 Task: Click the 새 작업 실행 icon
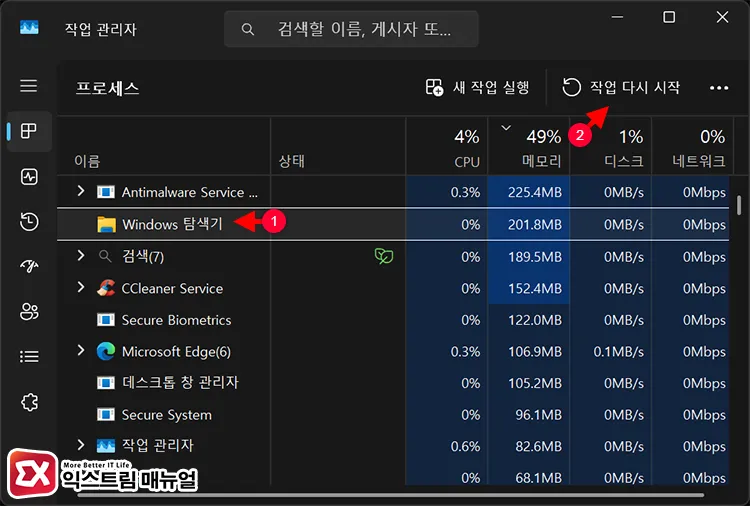tap(434, 88)
